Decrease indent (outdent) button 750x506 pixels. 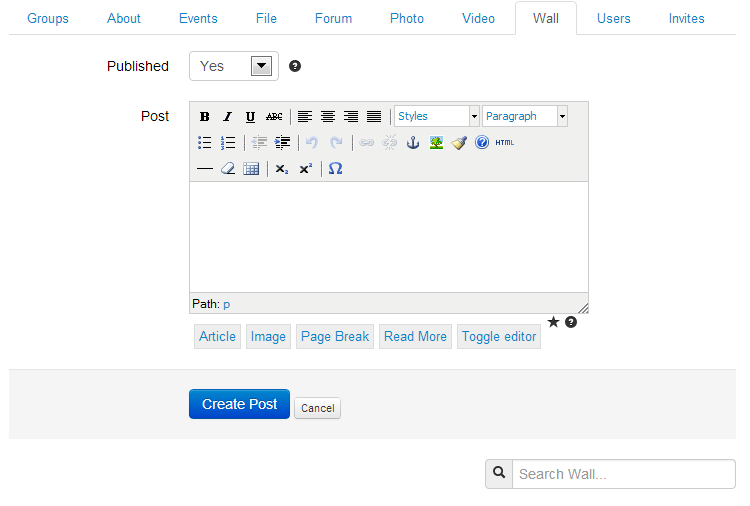click(259, 143)
